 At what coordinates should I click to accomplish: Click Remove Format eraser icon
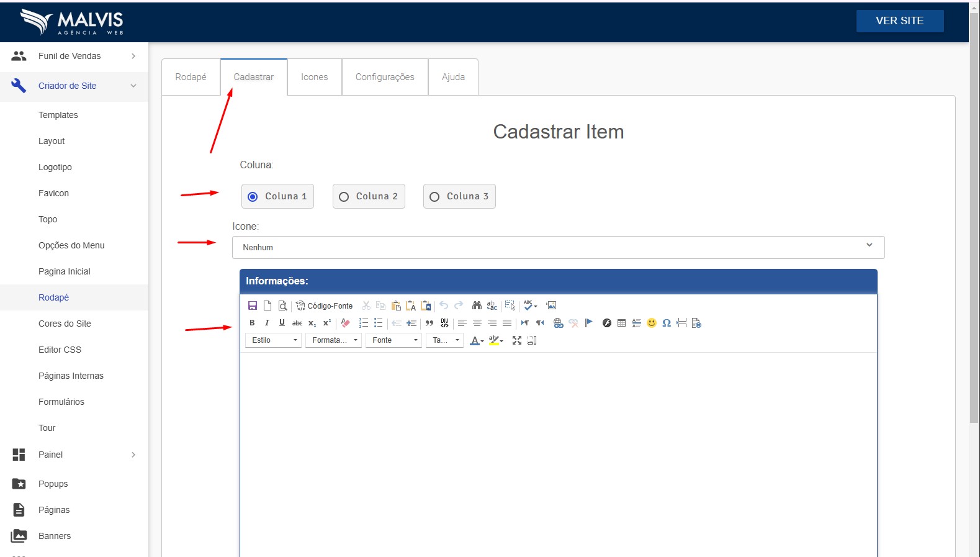(346, 323)
